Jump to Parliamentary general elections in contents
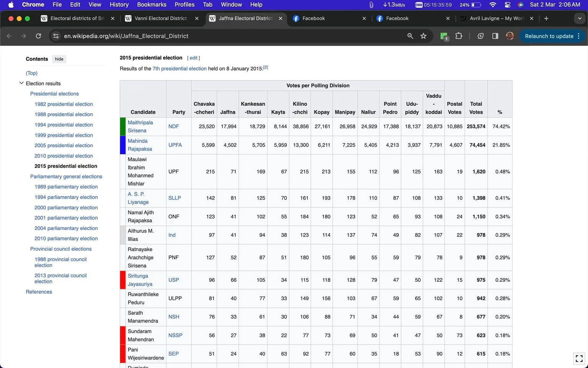The height and width of the screenshot is (368, 588). coord(66,176)
